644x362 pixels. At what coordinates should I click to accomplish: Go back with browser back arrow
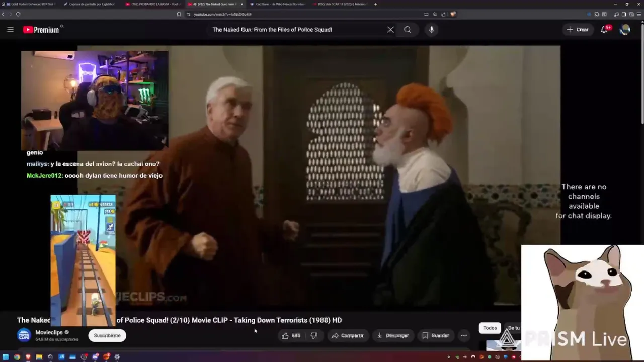3,14
